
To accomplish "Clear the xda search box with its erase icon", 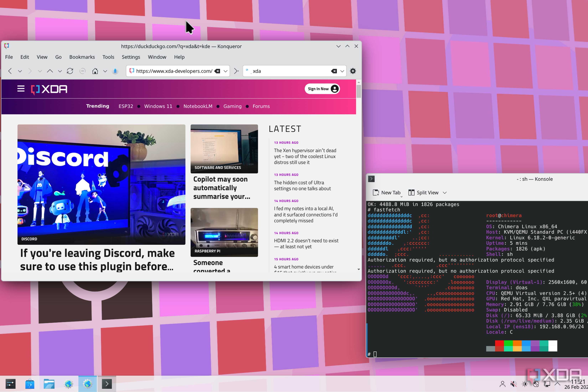I will 334,71.
